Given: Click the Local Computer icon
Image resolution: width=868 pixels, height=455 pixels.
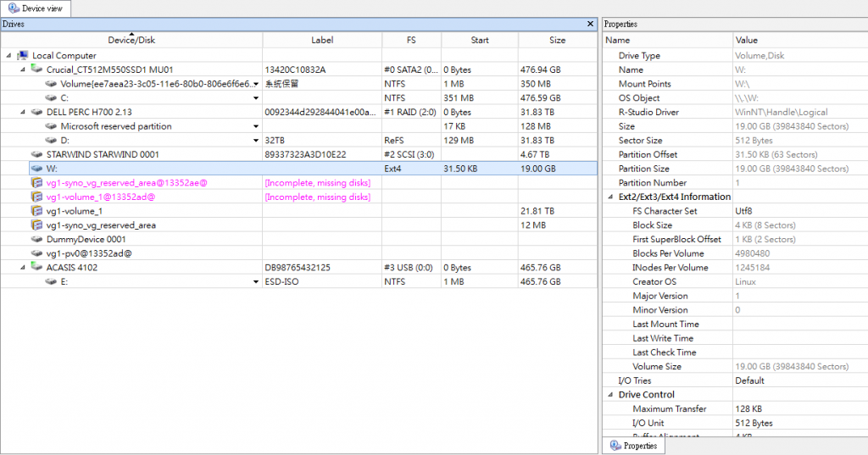Looking at the screenshot, I should (23, 55).
